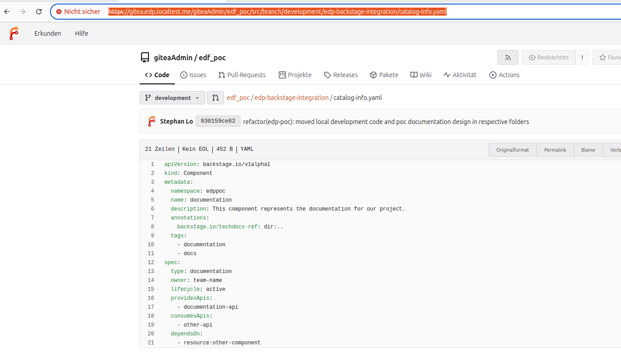Screen dimensions: 621x364
Task: Reload the page with the refresh icon
Action: [x=39, y=12]
